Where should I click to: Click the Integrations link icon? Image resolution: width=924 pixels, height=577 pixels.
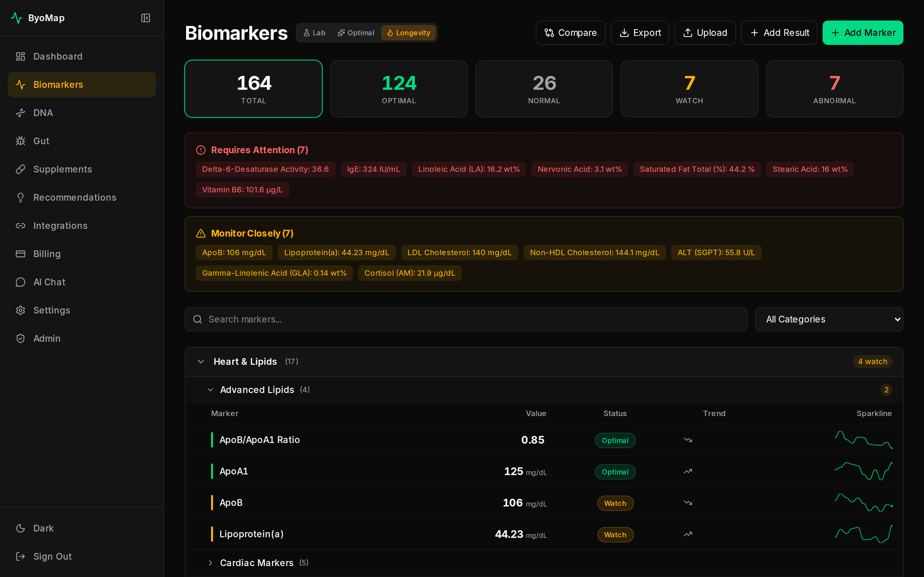coord(20,226)
